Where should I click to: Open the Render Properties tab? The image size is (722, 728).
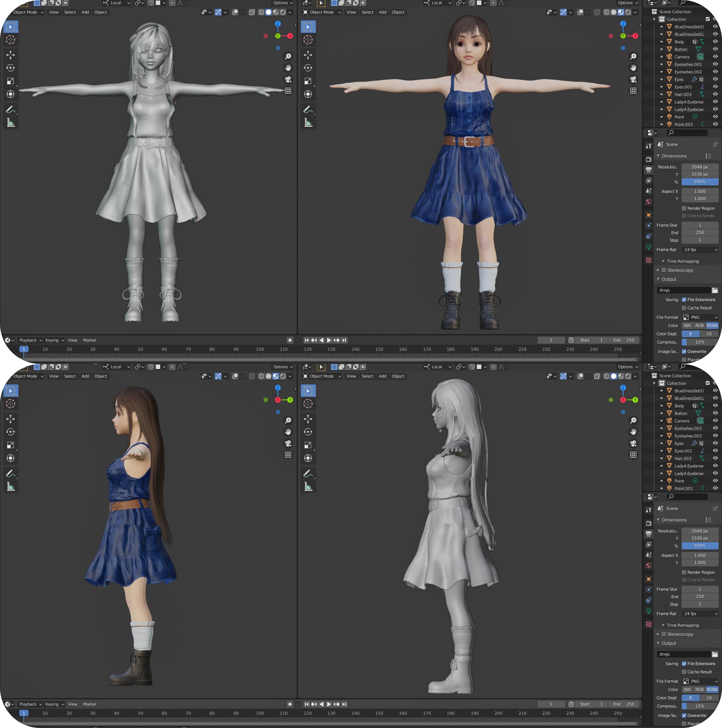point(648,159)
